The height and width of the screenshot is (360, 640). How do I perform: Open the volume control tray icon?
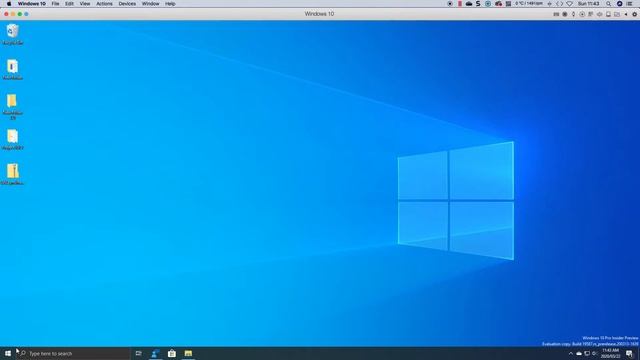(595, 353)
